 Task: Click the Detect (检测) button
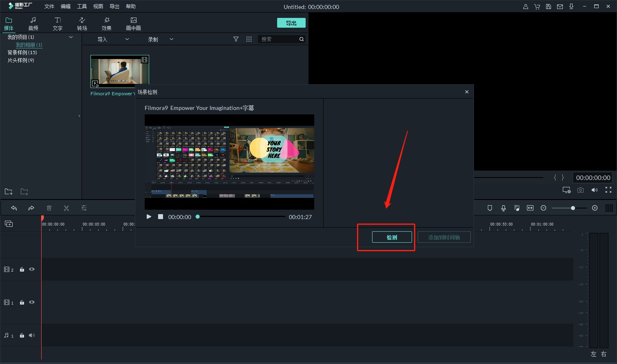392,237
